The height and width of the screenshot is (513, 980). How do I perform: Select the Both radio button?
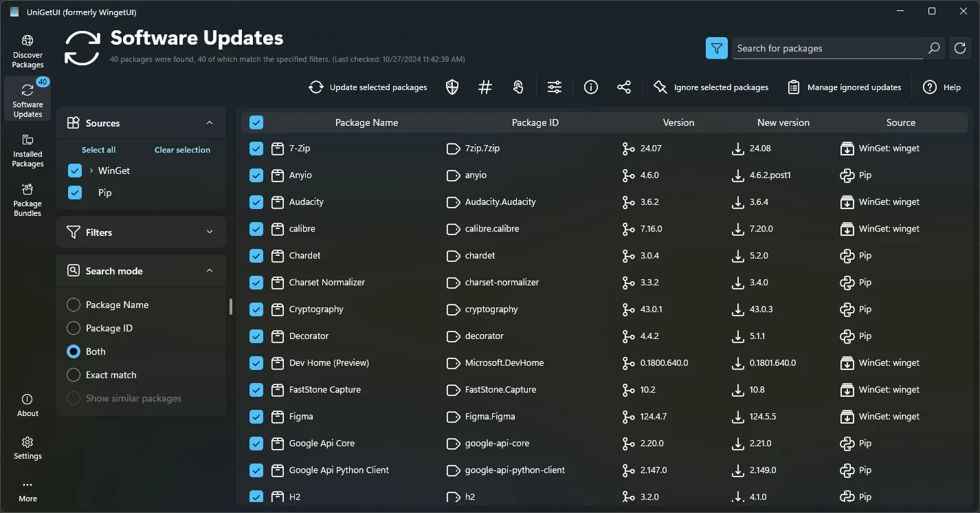click(x=74, y=351)
